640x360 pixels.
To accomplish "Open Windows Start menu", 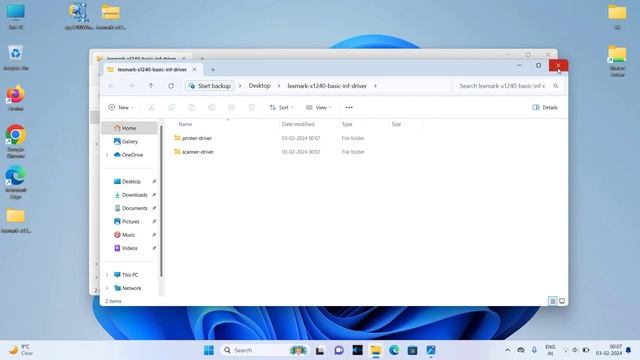I will (x=209, y=350).
